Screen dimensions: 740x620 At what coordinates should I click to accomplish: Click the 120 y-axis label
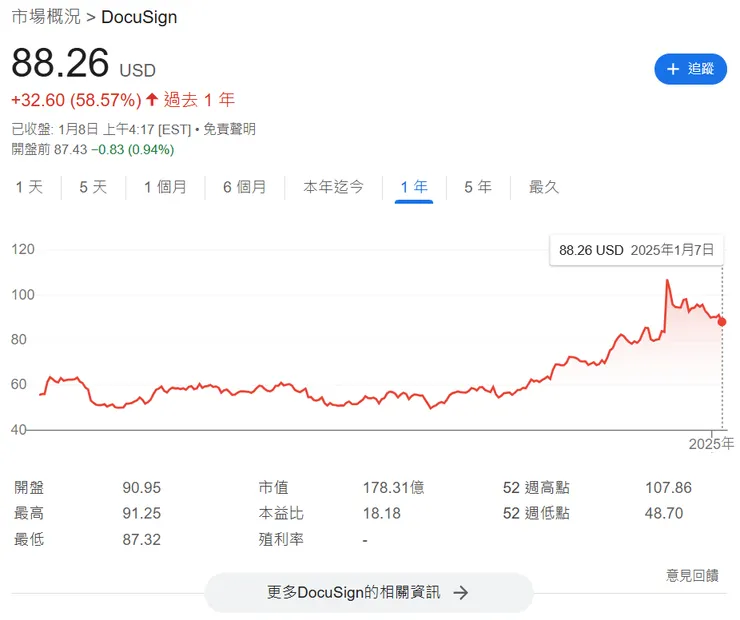coord(23,249)
